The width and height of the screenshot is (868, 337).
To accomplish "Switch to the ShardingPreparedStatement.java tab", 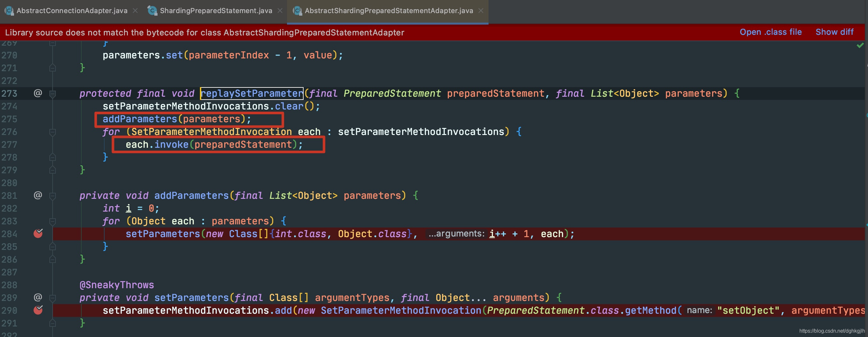I will coord(216,11).
